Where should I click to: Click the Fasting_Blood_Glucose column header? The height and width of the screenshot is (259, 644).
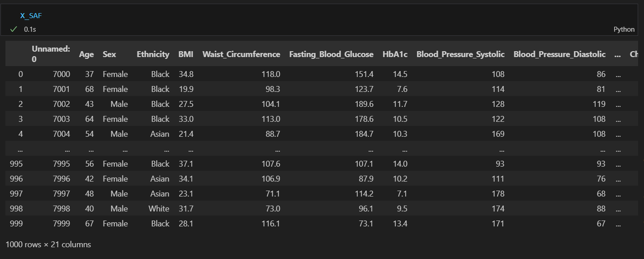pyautogui.click(x=331, y=54)
